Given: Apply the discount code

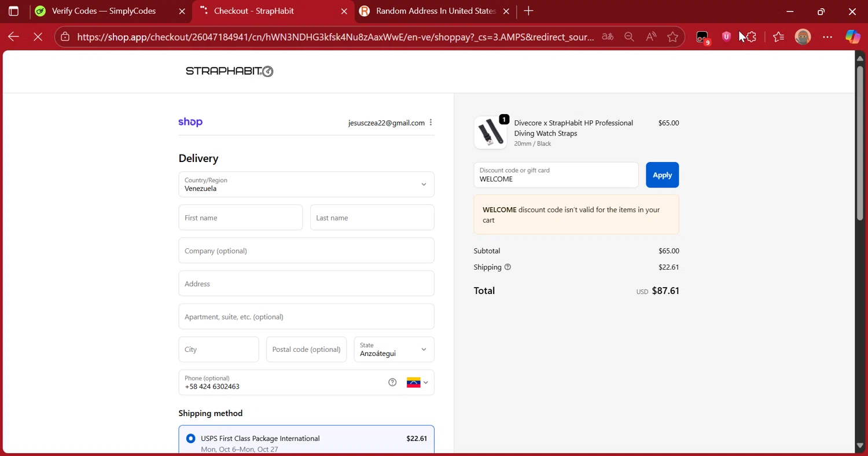Looking at the screenshot, I should pyautogui.click(x=662, y=175).
